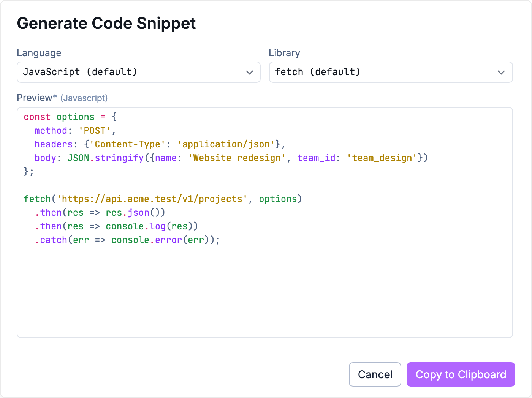Viewport: 532px width, 398px height.
Task: Click the "method: 'POST'," code line
Action: 75,131
